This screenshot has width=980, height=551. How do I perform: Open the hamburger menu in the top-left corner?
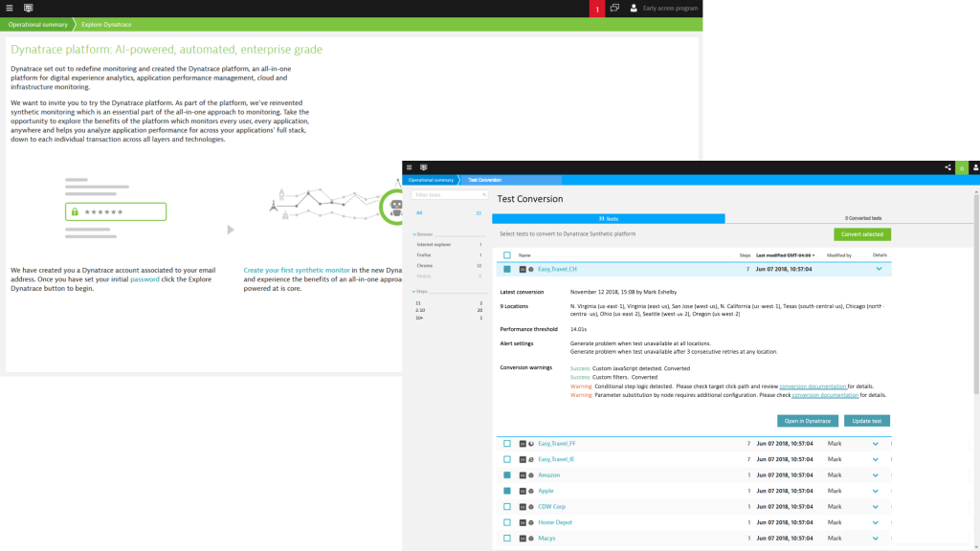click(x=11, y=8)
